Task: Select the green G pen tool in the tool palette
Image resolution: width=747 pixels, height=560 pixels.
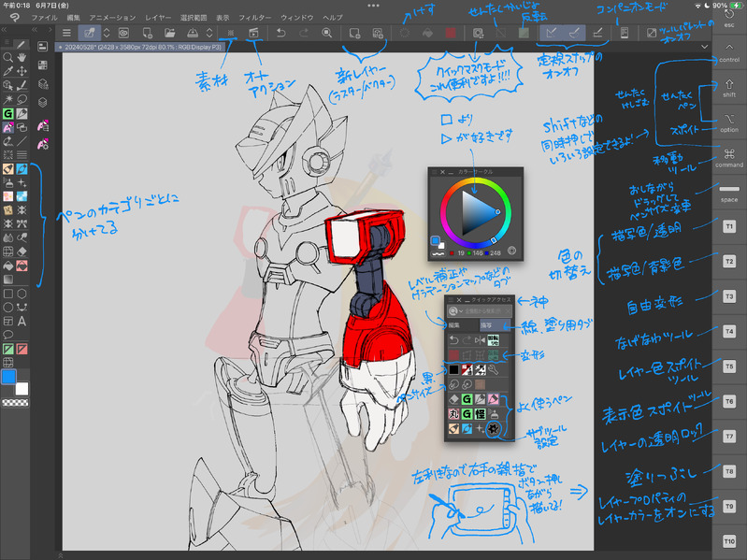Action: (x=8, y=113)
